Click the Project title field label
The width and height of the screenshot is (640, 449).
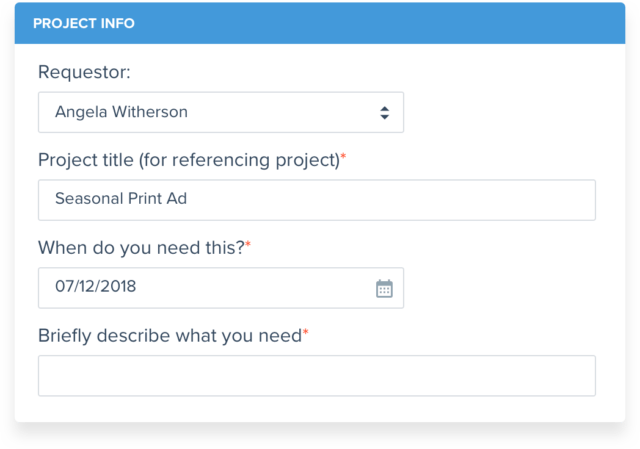point(189,160)
